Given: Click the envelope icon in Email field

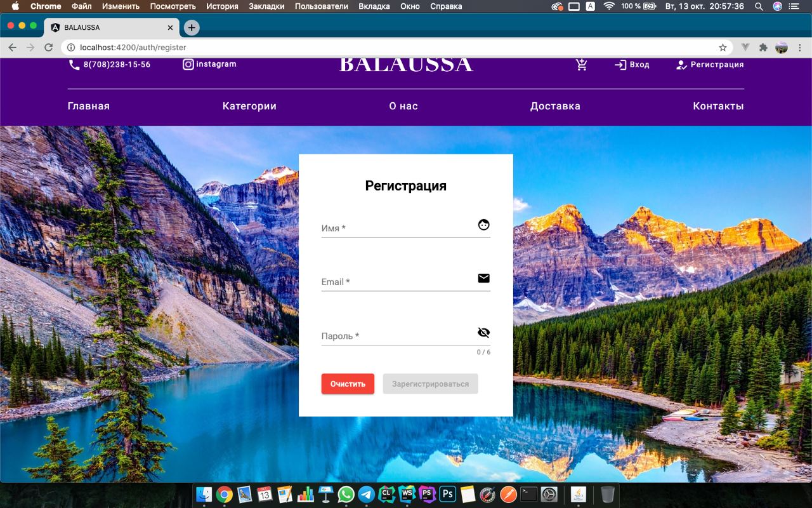Looking at the screenshot, I should 483,278.
